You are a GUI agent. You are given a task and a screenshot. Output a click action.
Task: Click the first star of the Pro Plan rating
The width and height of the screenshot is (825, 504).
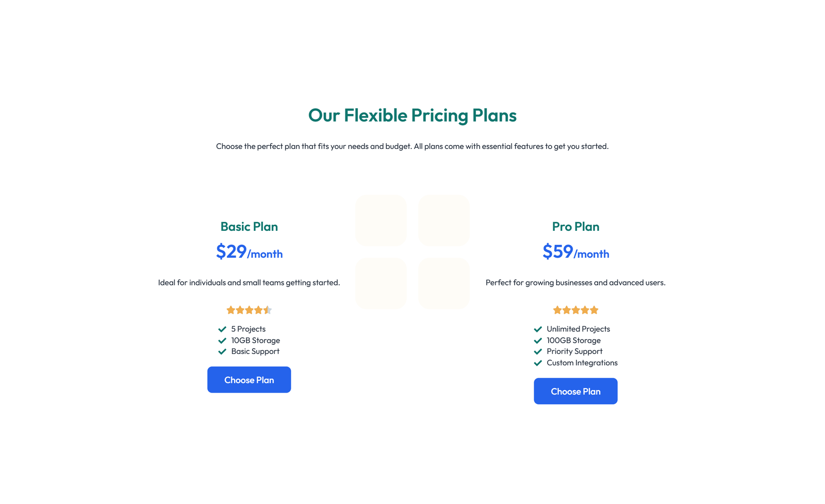557,310
